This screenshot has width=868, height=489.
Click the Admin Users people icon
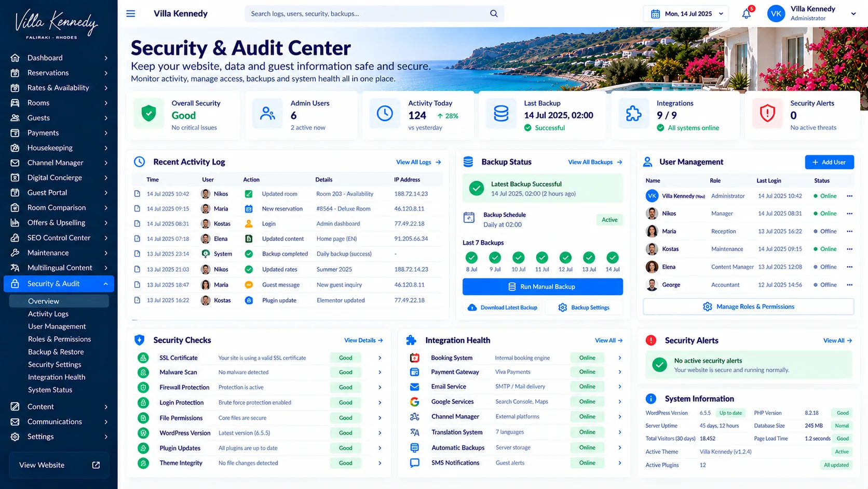[267, 113]
